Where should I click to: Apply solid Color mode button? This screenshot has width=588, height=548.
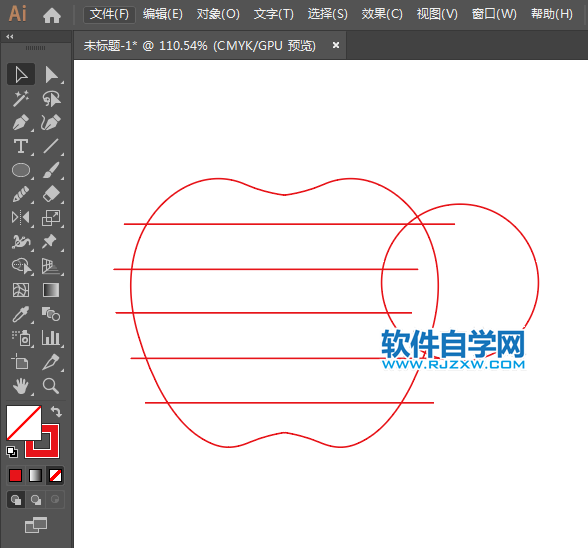[x=15, y=476]
